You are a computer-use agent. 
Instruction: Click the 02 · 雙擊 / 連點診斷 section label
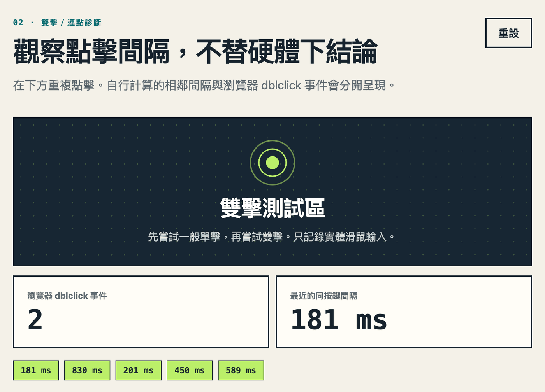point(57,23)
